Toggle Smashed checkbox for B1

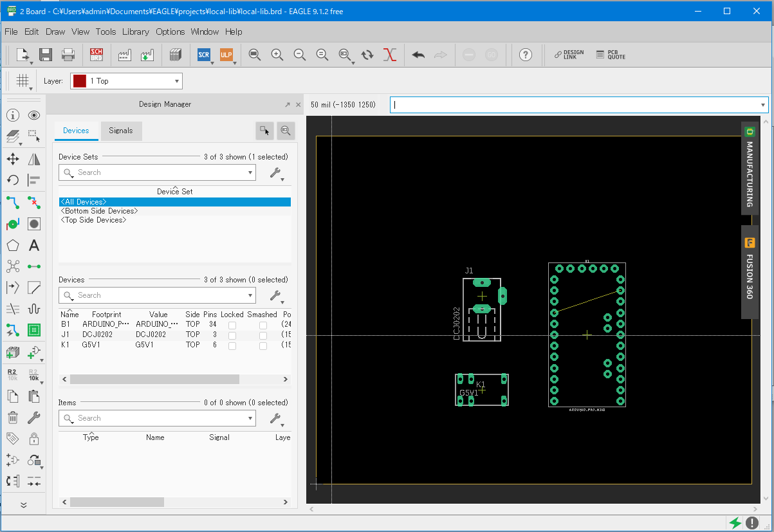click(263, 326)
